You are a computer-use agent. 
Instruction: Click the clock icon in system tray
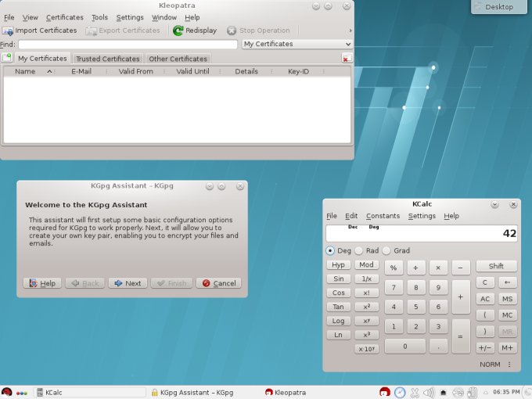[400, 393]
